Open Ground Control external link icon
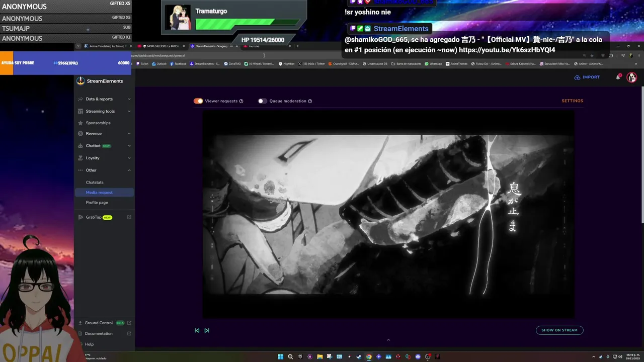 point(129,323)
